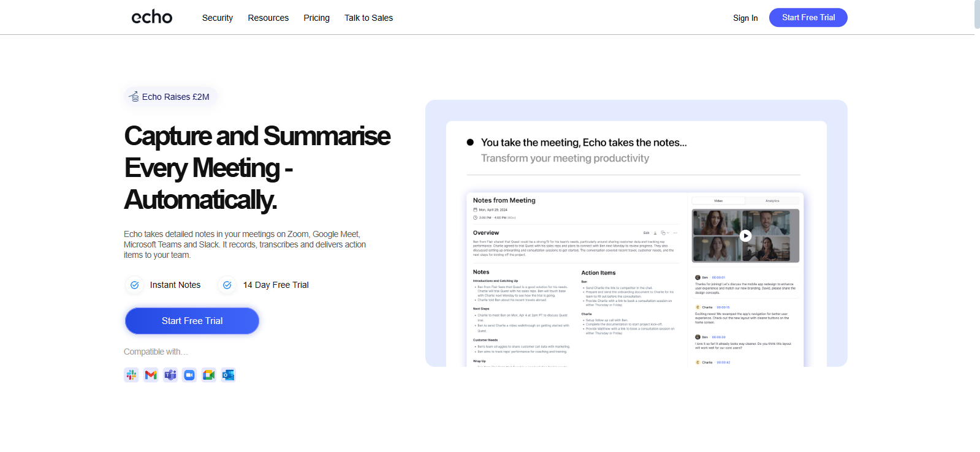Open the copy dropdown in the Overview section
The width and height of the screenshot is (980, 452).
coord(665,233)
